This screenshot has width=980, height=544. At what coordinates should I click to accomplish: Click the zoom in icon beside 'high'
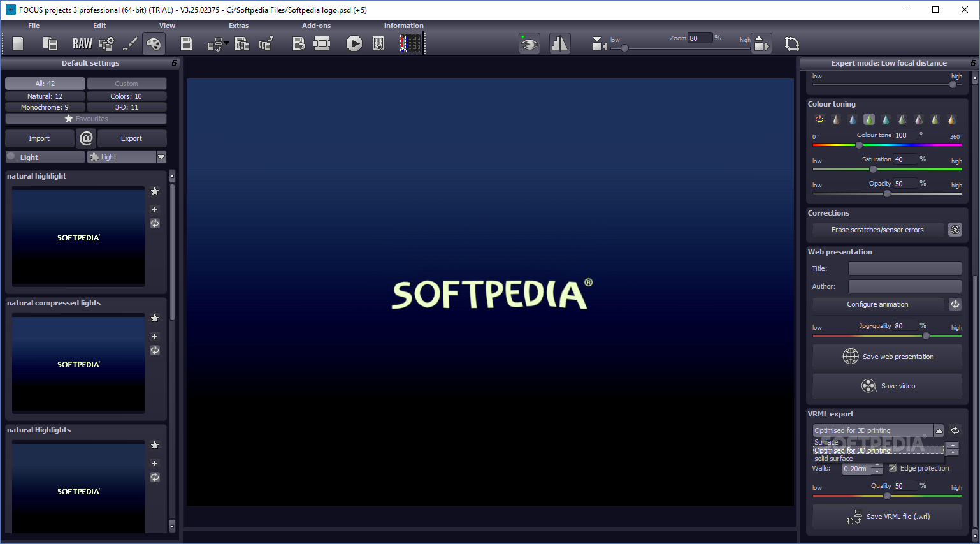761,43
